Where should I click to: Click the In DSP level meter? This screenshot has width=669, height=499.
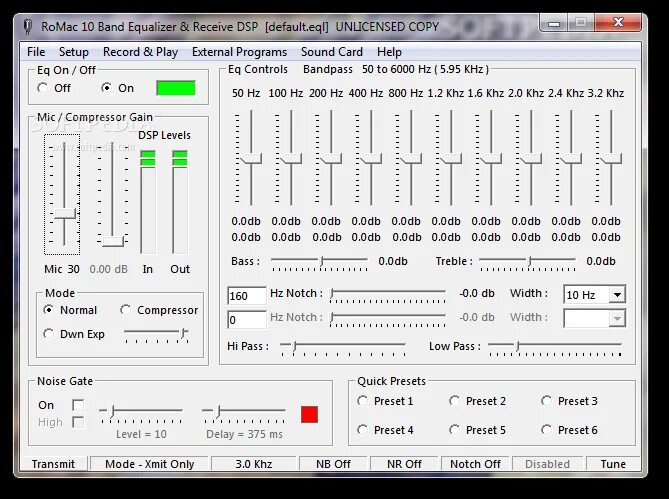148,201
